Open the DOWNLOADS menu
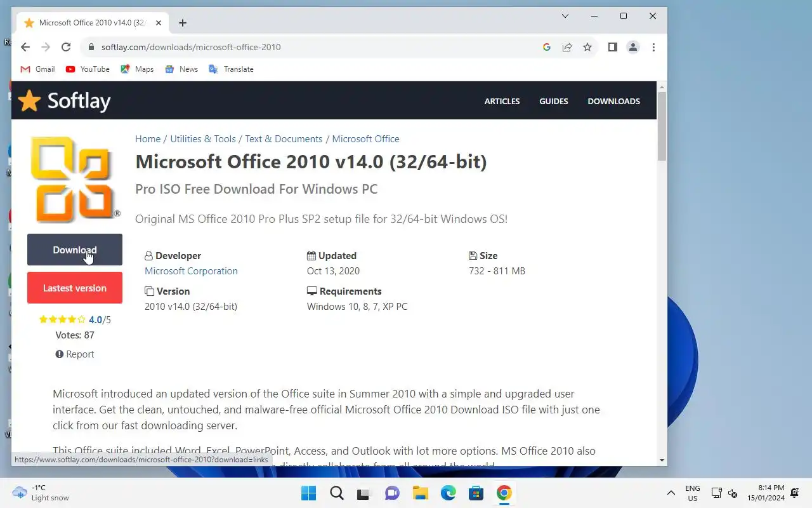Image resolution: width=812 pixels, height=508 pixels. (x=614, y=101)
